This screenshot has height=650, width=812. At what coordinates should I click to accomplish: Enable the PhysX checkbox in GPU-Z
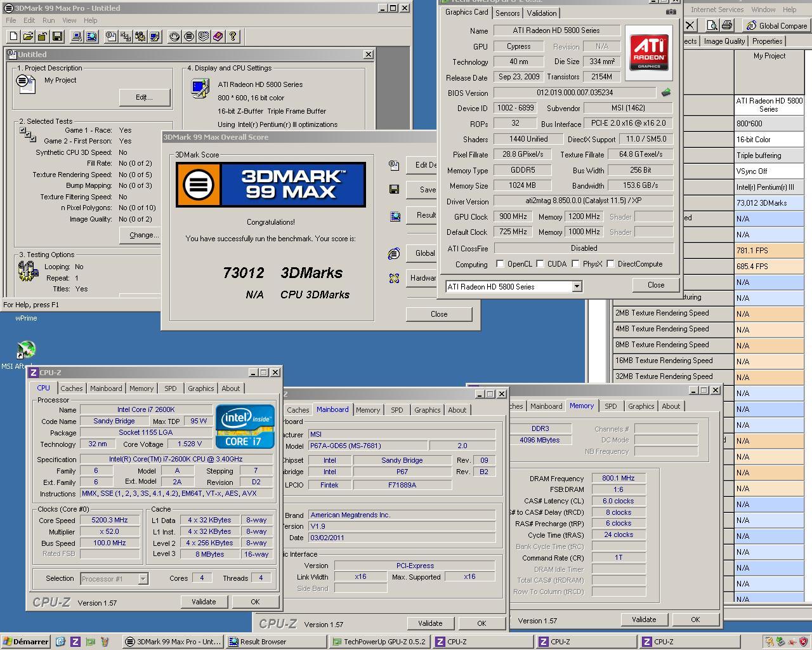point(576,264)
